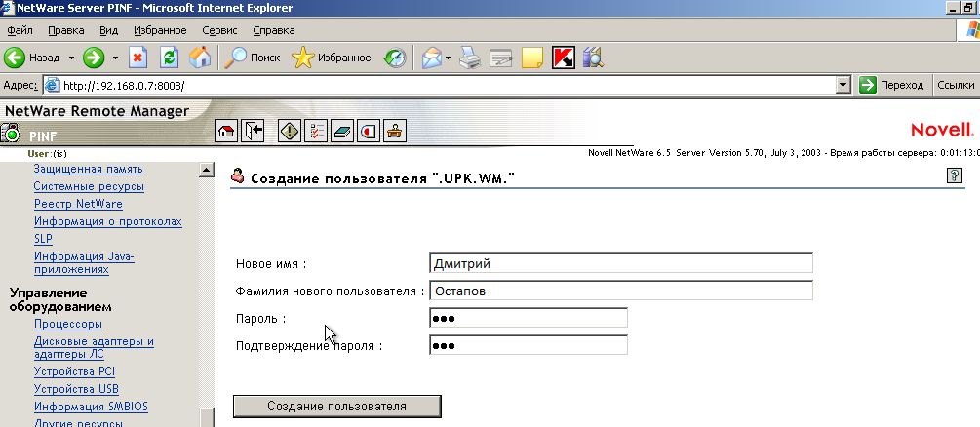Print the page with the printer icon
Screen dimensions: 980x427
(470, 58)
